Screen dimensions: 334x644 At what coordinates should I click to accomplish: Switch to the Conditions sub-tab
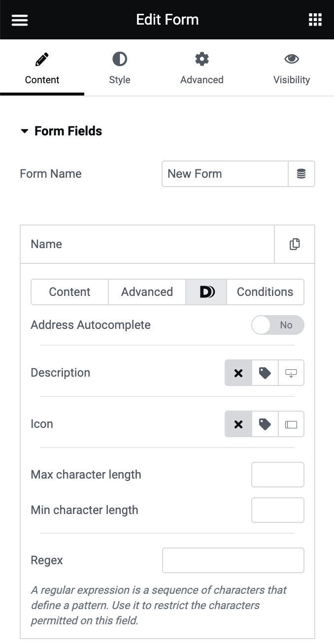coord(265,292)
